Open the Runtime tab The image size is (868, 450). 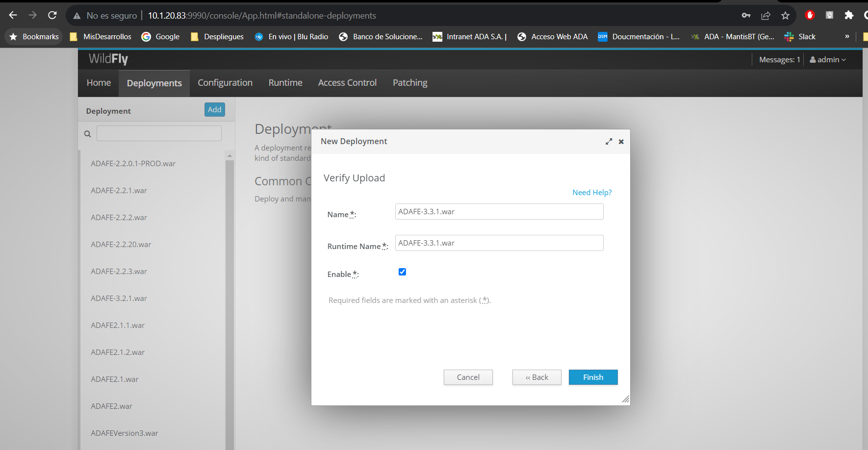coord(285,83)
